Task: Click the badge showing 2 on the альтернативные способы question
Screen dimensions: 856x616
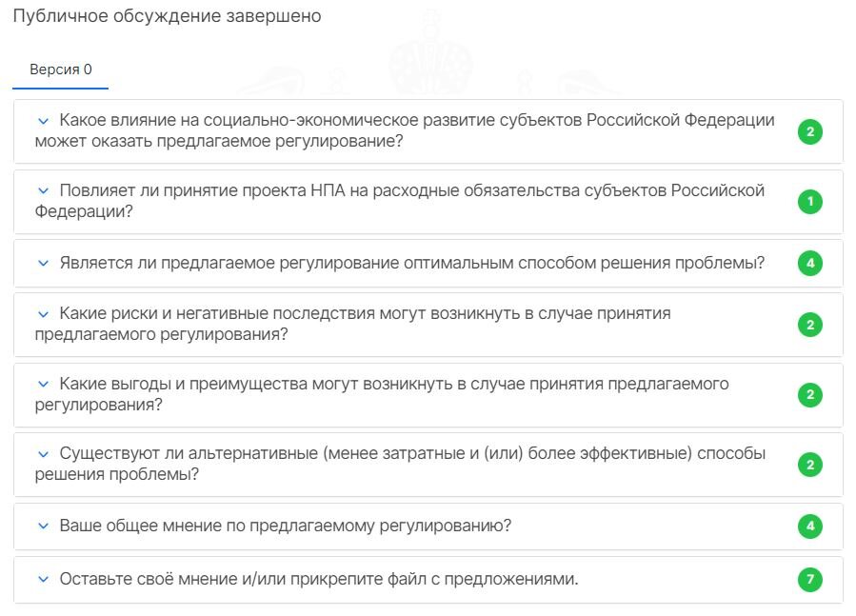Action: pos(809,464)
